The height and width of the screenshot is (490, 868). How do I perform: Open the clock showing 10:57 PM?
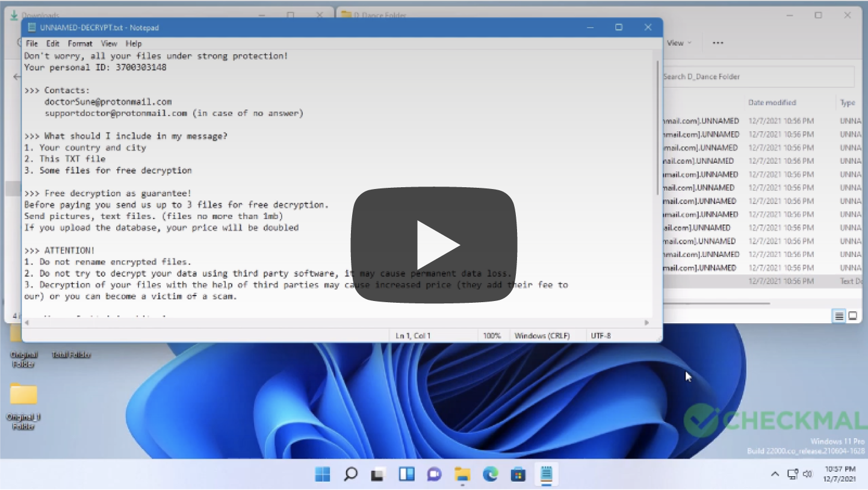click(840, 474)
